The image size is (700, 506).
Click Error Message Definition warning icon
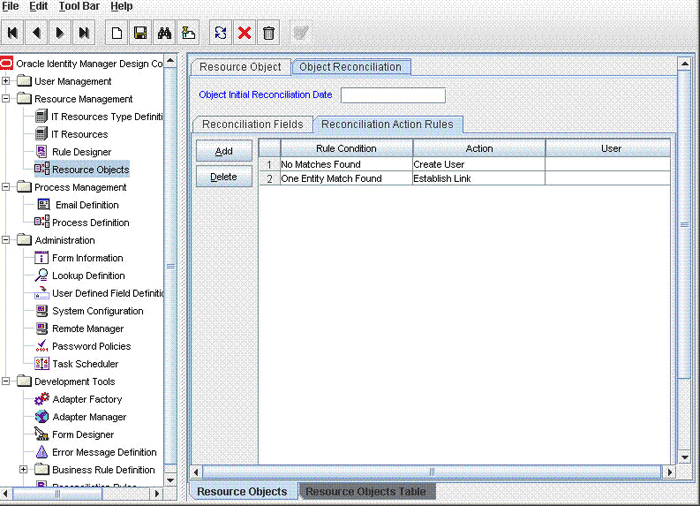42,452
